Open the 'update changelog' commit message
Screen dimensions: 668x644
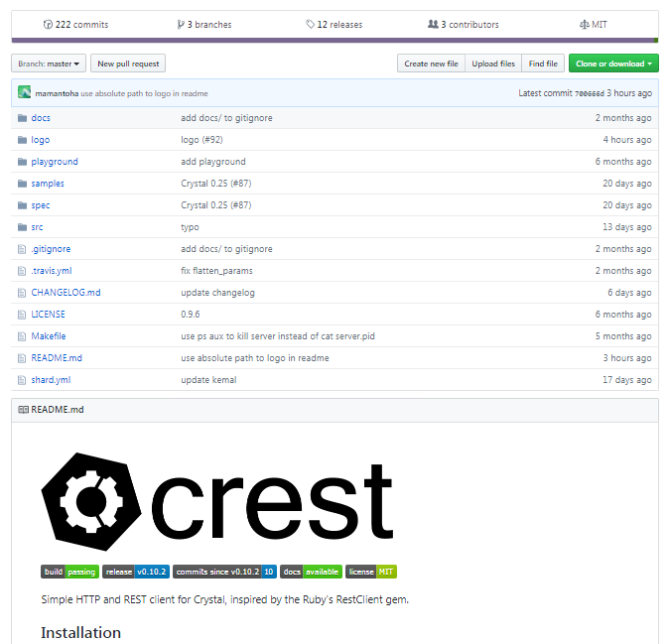(217, 293)
